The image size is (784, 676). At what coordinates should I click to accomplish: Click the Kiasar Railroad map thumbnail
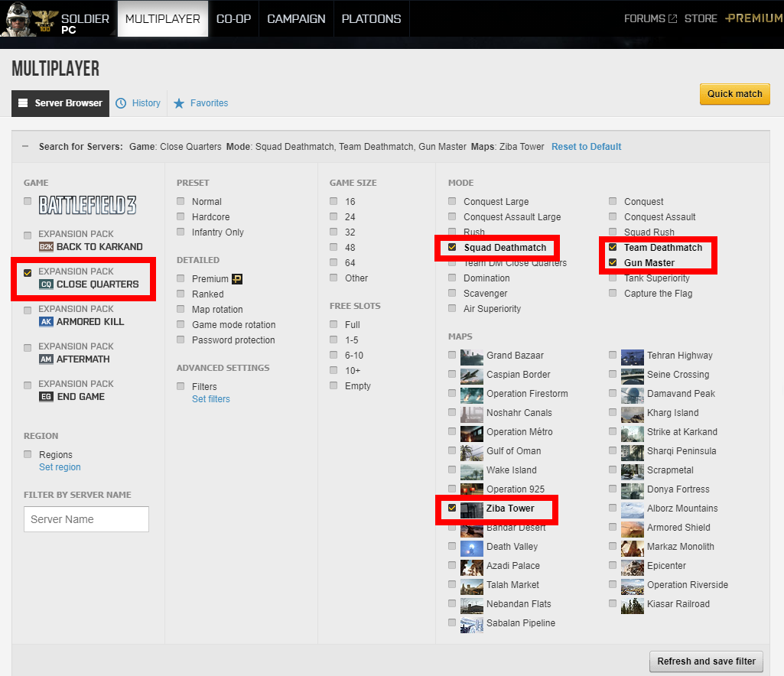click(632, 604)
